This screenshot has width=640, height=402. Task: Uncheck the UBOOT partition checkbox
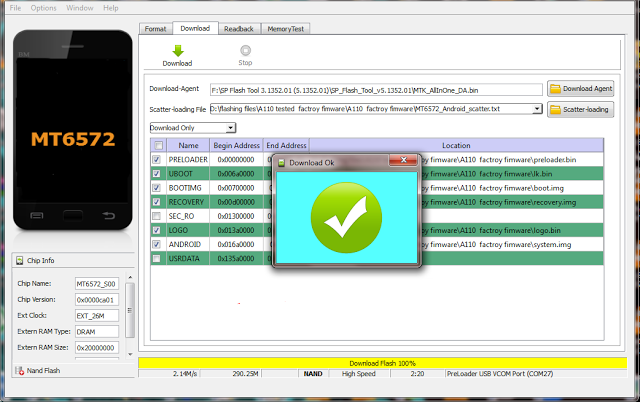[156, 174]
